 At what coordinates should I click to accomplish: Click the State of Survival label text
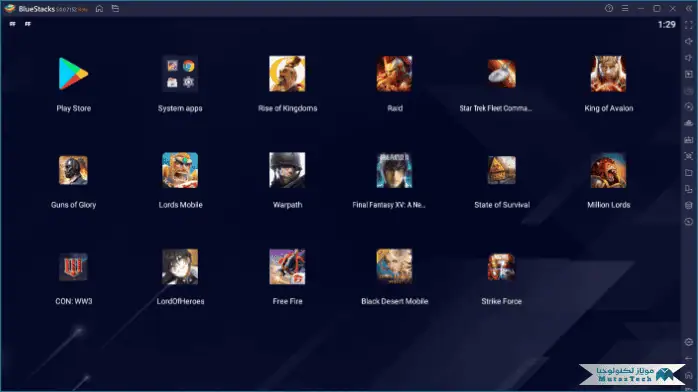click(x=502, y=205)
